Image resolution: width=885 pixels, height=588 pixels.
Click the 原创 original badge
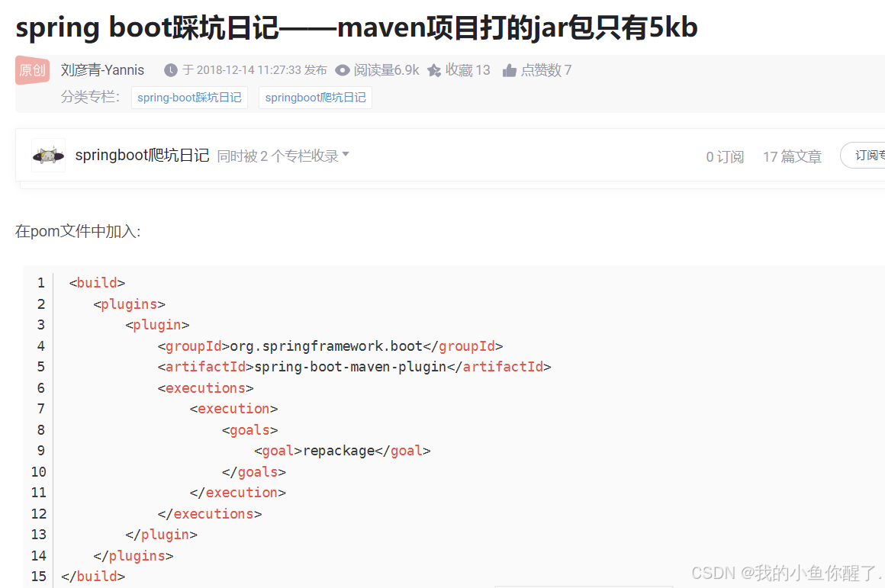(32, 70)
